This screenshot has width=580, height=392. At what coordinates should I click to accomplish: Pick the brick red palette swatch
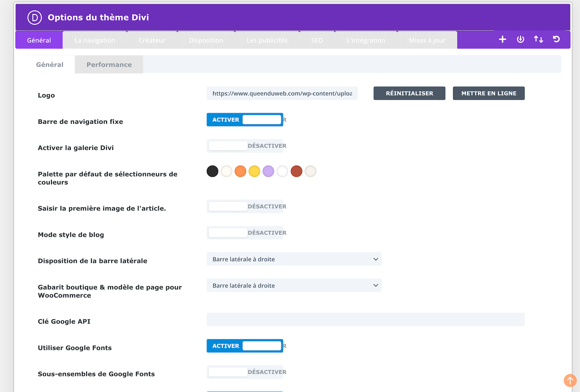[297, 171]
